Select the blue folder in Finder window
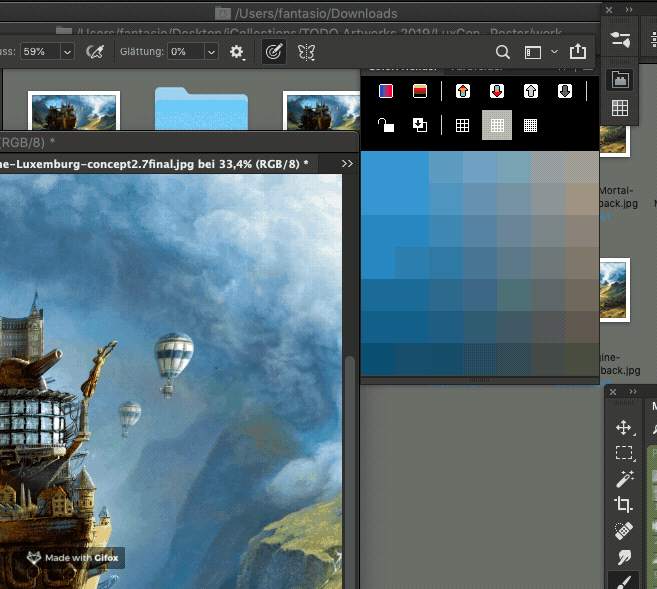 coord(201,109)
